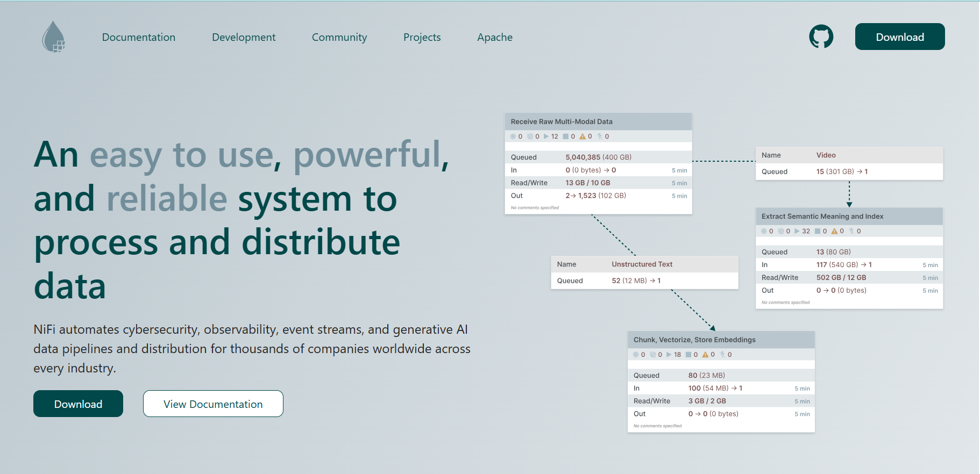Click running icon in Receive Raw Multi-Modal Data
The height and width of the screenshot is (474, 980).
(546, 137)
